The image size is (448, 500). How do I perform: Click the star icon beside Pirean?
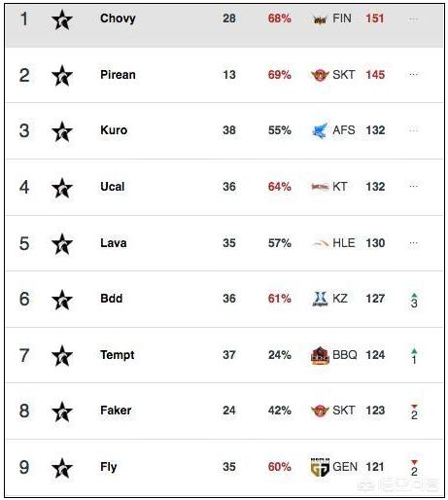(x=62, y=76)
